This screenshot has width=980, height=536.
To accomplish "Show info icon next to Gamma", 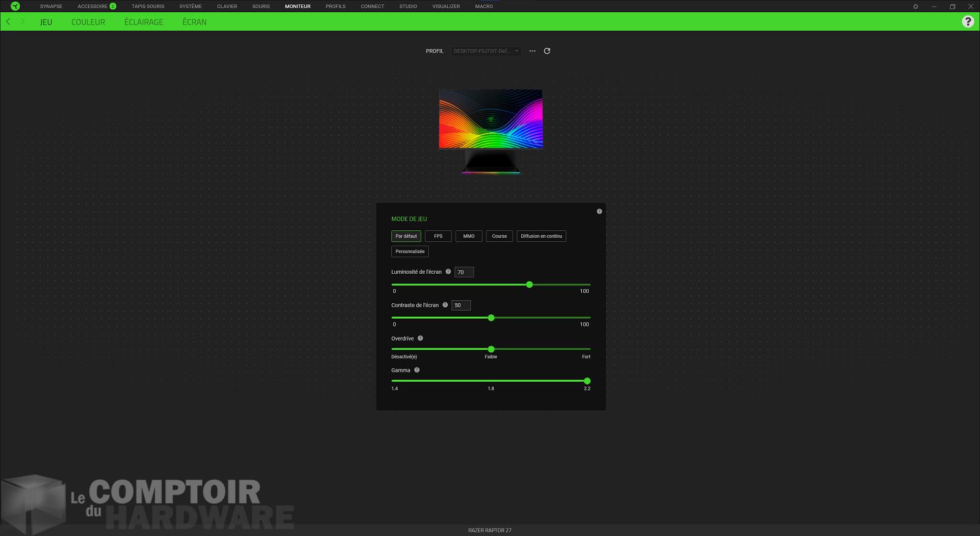I will [417, 370].
